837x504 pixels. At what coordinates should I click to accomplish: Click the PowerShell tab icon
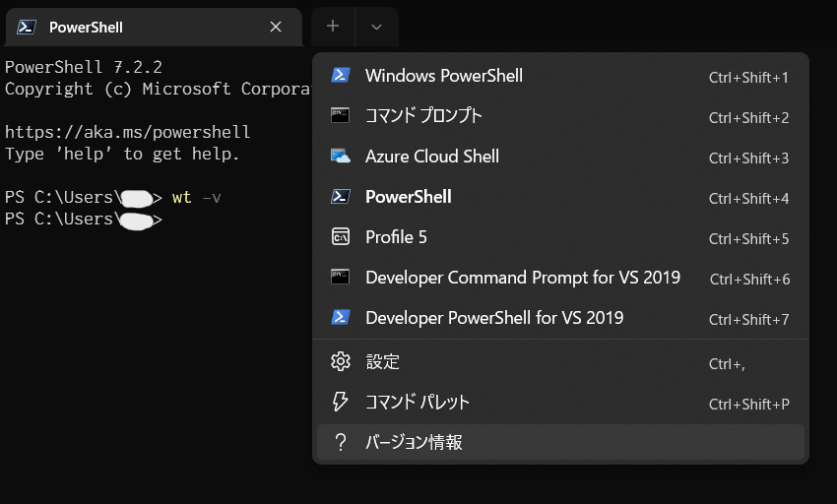coord(27,28)
